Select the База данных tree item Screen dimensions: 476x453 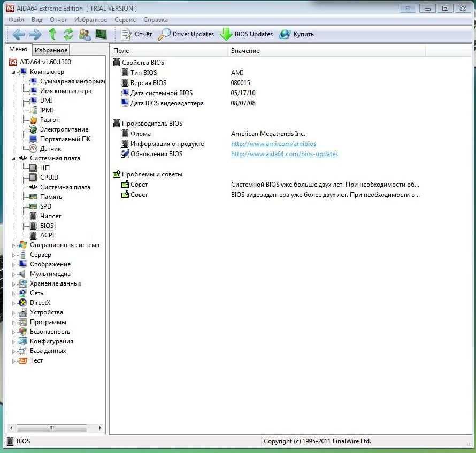coord(48,351)
